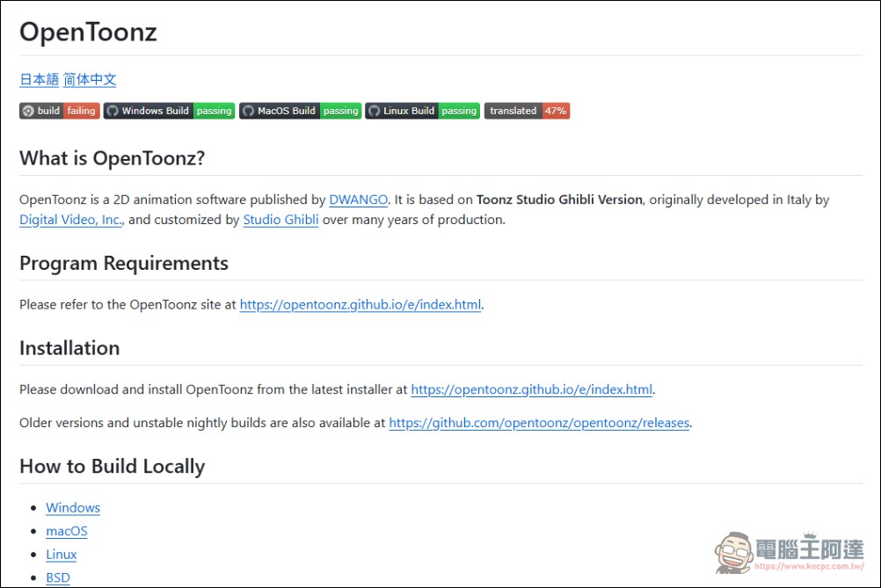Image resolution: width=881 pixels, height=588 pixels.
Task: Open the github.com opentoonz releases link
Action: pos(539,423)
